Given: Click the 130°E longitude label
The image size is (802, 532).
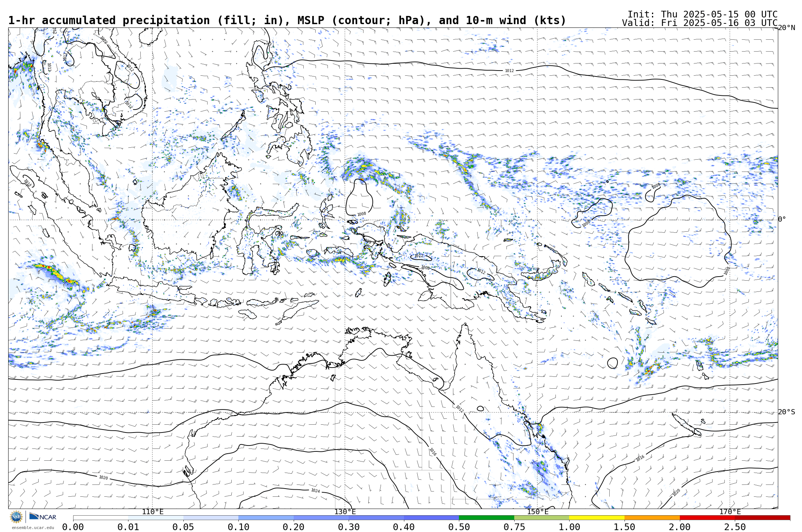Looking at the screenshot, I should pyautogui.click(x=345, y=512).
